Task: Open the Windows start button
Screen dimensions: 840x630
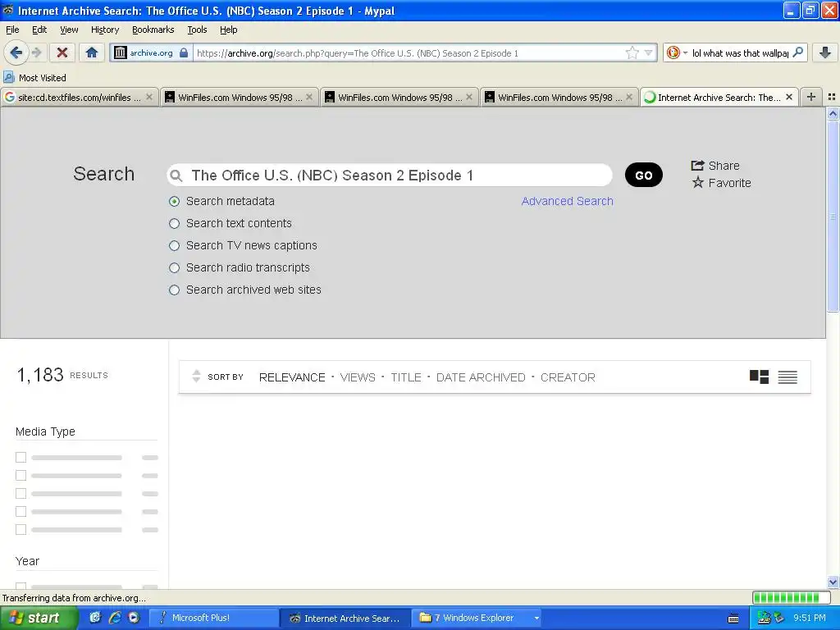Action: pos(39,619)
